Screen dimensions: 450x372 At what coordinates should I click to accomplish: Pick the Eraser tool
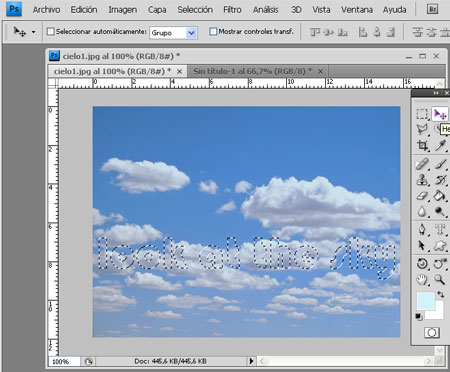tap(422, 196)
